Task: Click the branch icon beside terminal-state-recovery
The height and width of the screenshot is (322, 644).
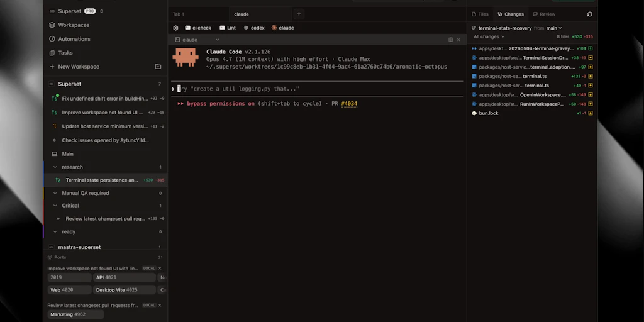Action: 474,28
